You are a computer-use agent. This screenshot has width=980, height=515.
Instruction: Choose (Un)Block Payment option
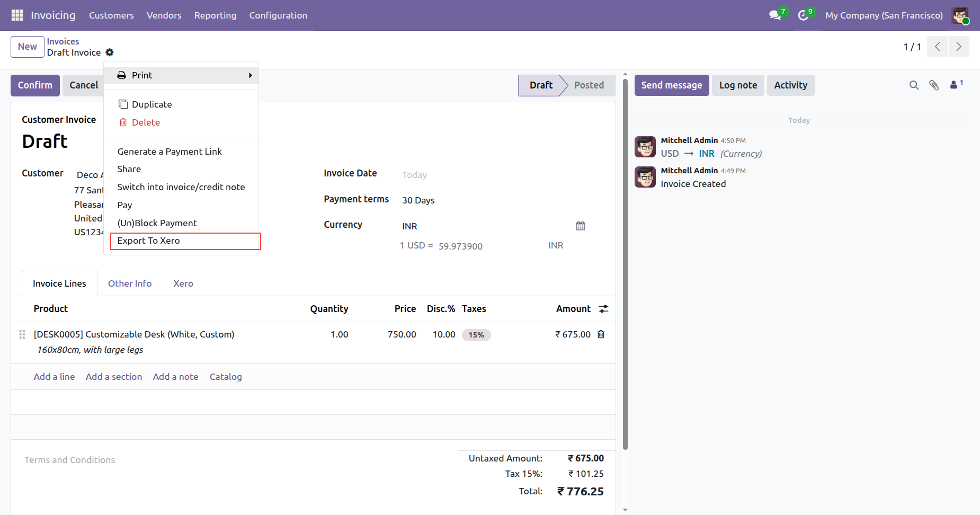pyautogui.click(x=181, y=223)
